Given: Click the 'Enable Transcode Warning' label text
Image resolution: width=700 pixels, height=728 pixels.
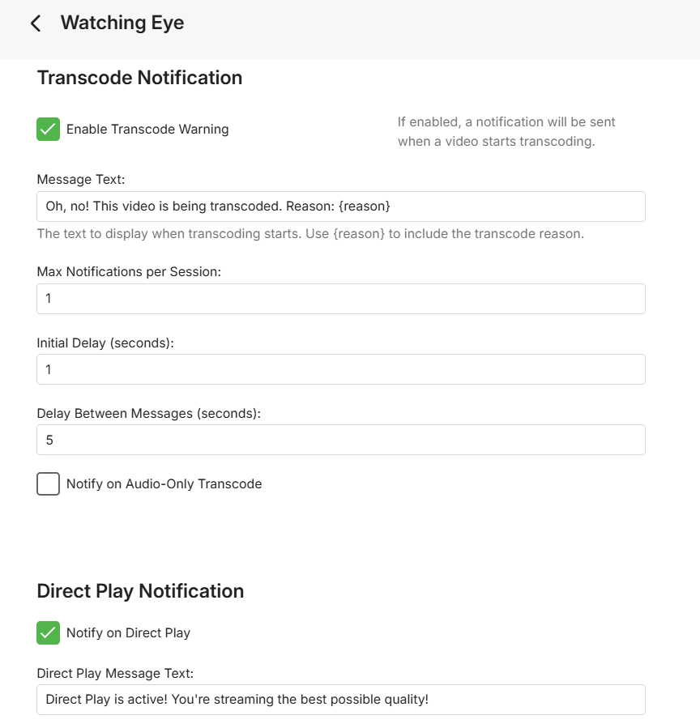Looking at the screenshot, I should click(x=147, y=130).
